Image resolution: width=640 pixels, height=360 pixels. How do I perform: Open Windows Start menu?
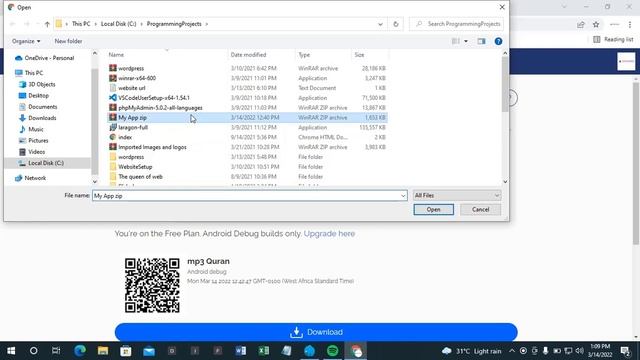coord(11,351)
